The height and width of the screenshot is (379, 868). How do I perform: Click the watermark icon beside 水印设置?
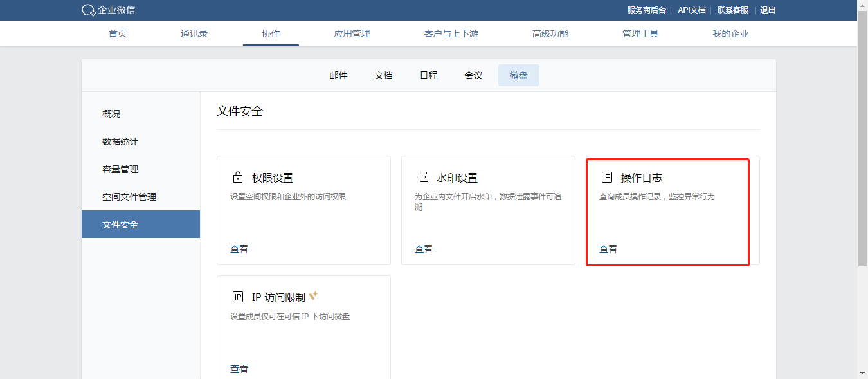[422, 178]
